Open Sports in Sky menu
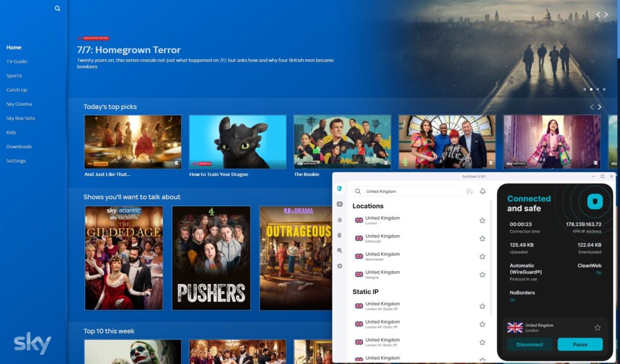The width and height of the screenshot is (620, 364). pos(14,76)
